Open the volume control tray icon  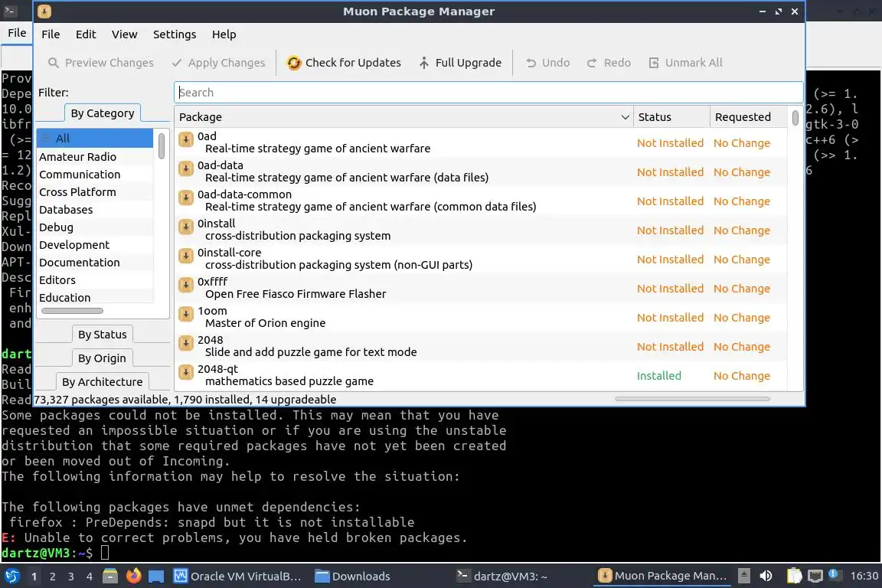pos(766,576)
